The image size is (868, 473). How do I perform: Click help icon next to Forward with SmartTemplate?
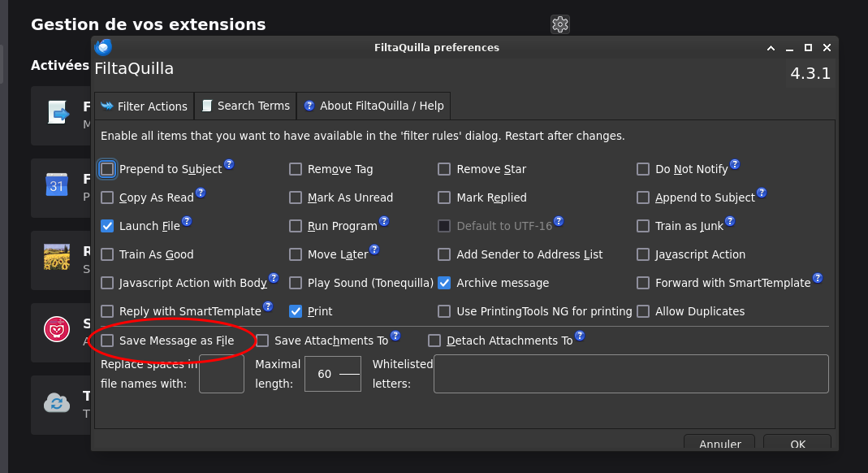point(818,278)
